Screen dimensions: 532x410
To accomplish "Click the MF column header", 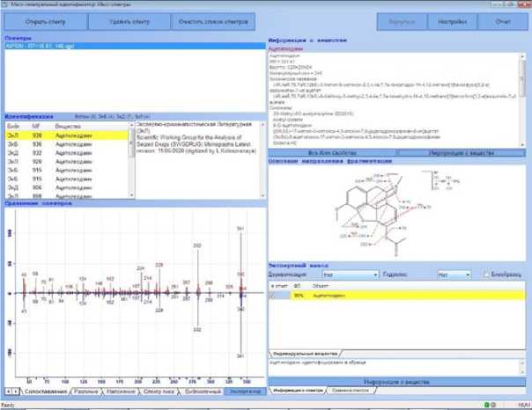I will [36, 127].
